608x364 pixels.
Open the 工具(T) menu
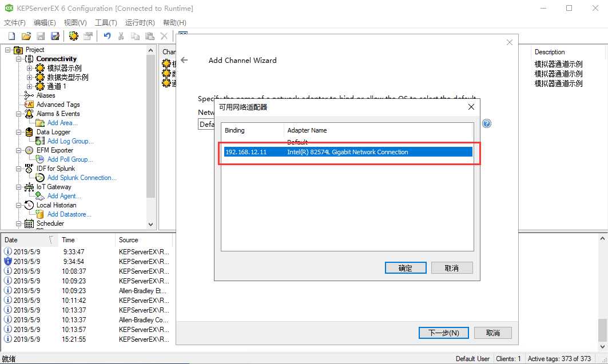point(106,23)
